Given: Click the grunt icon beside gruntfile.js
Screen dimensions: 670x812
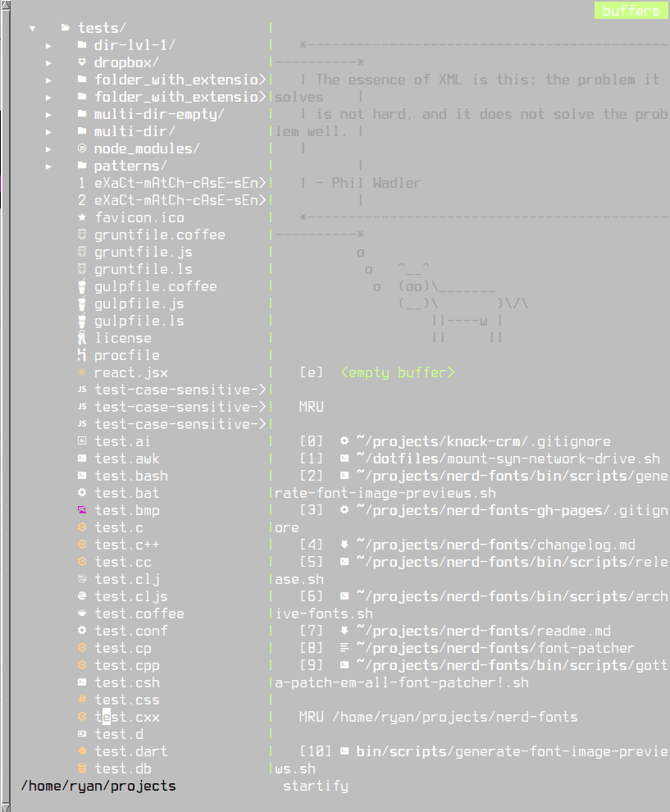Looking at the screenshot, I should pyautogui.click(x=82, y=252).
